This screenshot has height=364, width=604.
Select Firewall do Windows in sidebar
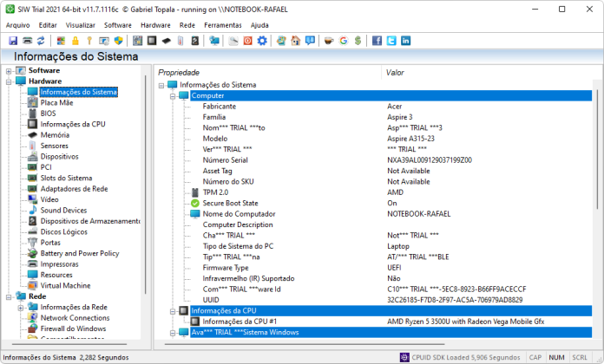click(x=73, y=329)
